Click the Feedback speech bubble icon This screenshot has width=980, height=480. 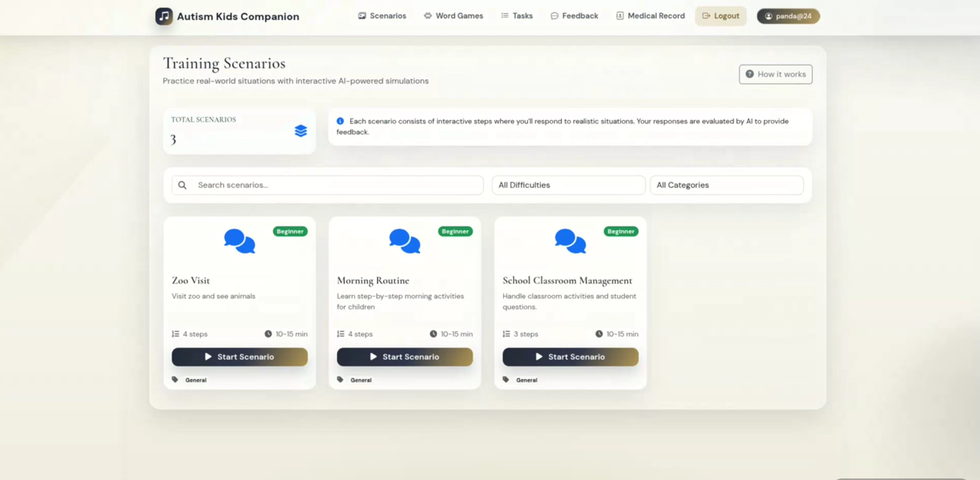(x=554, y=16)
